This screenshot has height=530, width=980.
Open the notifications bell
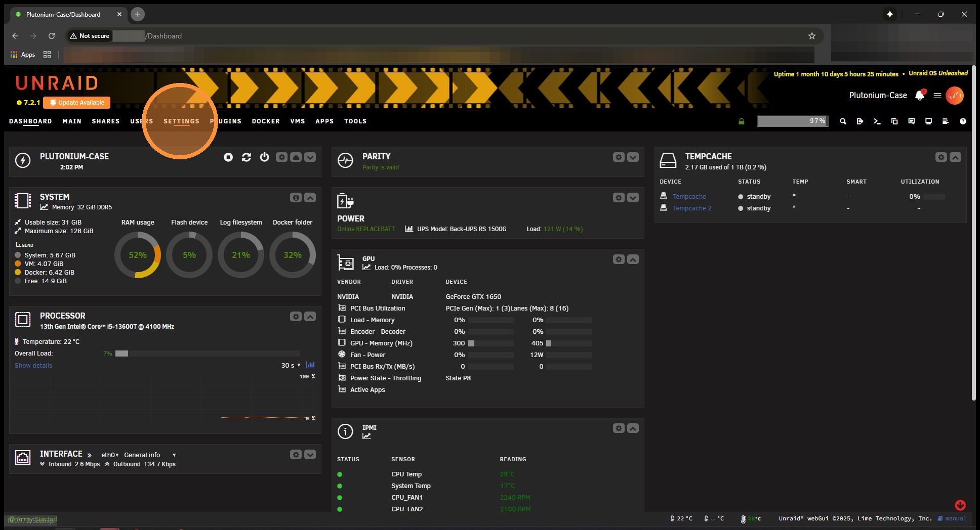click(920, 96)
